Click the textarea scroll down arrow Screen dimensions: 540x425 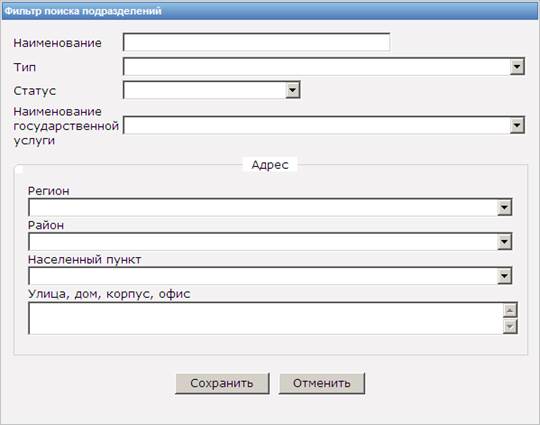pyautogui.click(x=510, y=326)
